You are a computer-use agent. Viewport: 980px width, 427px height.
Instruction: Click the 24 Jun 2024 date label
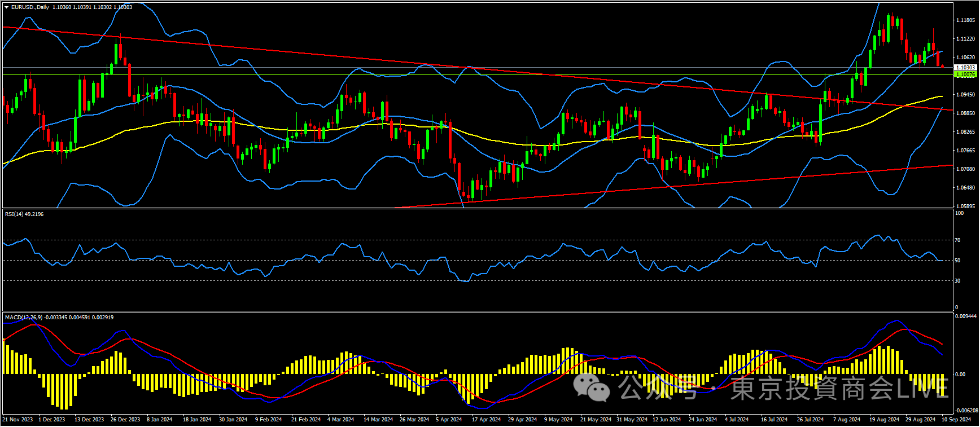point(703,420)
